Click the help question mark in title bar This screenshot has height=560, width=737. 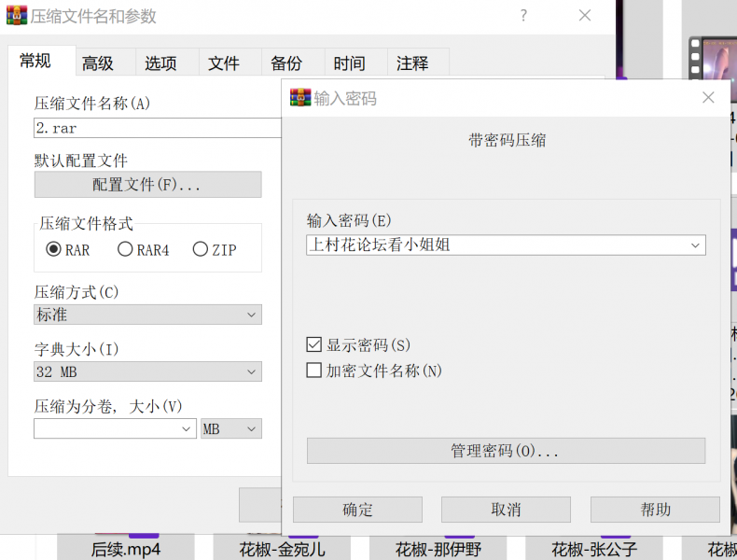[523, 16]
